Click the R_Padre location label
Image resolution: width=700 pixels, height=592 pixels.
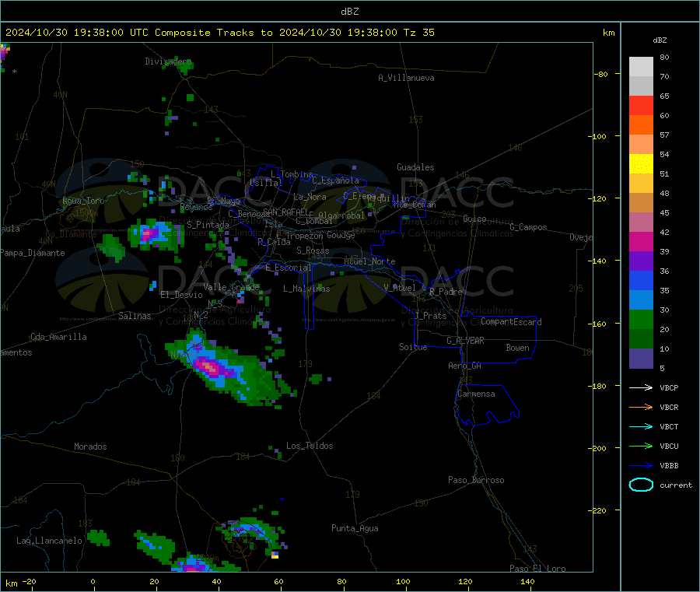click(x=446, y=292)
